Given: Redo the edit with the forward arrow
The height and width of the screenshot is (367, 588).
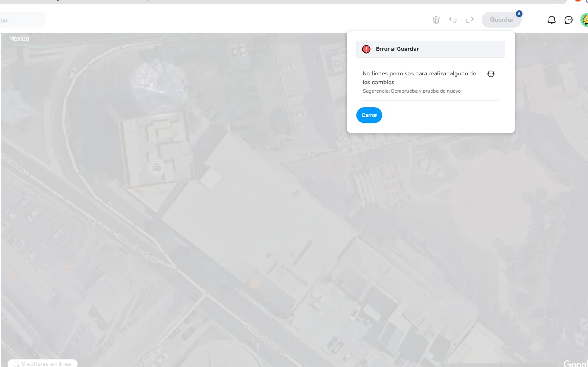Looking at the screenshot, I should 469,20.
